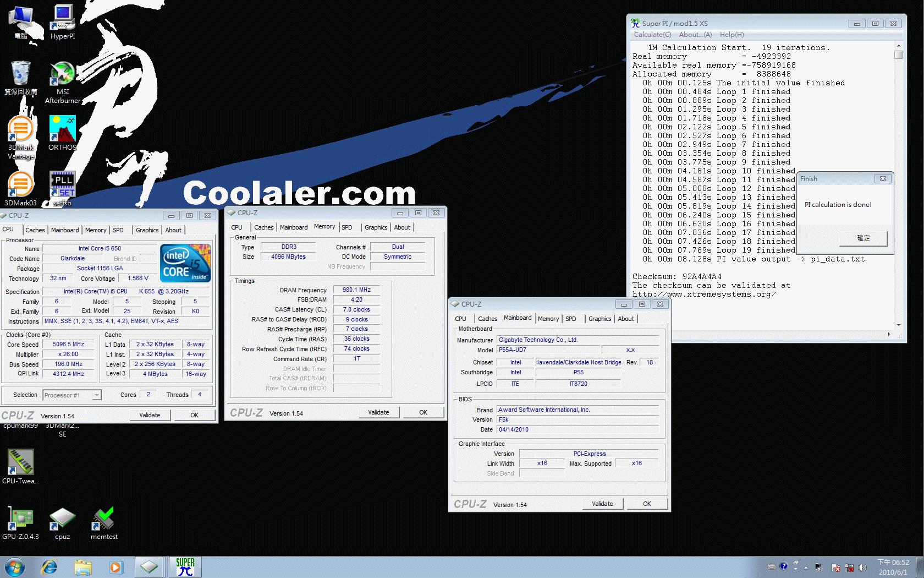Click the volume speaker tray icon
The height and width of the screenshot is (578, 924).
coord(862,568)
